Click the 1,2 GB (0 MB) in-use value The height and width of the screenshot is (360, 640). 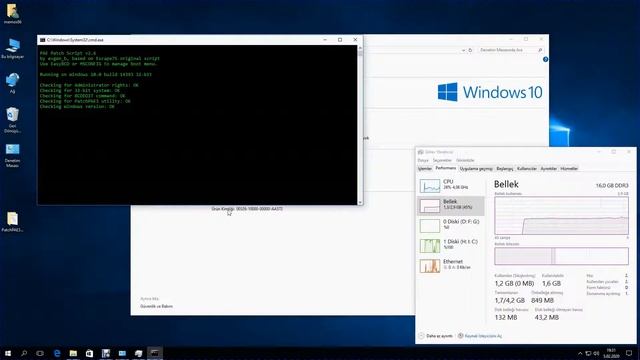514,283
